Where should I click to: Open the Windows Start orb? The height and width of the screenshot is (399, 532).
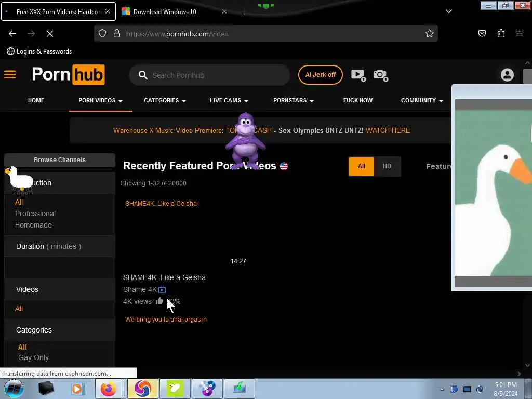click(14, 389)
